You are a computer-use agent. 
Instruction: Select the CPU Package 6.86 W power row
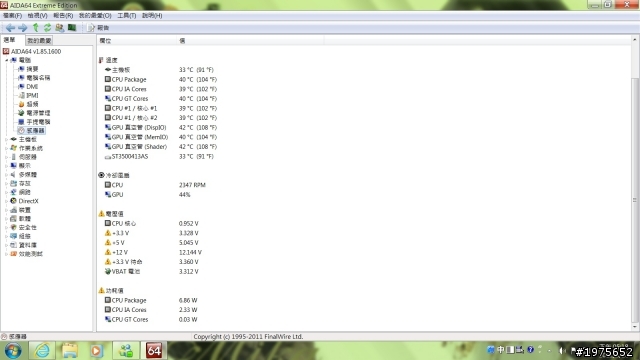[151, 300]
